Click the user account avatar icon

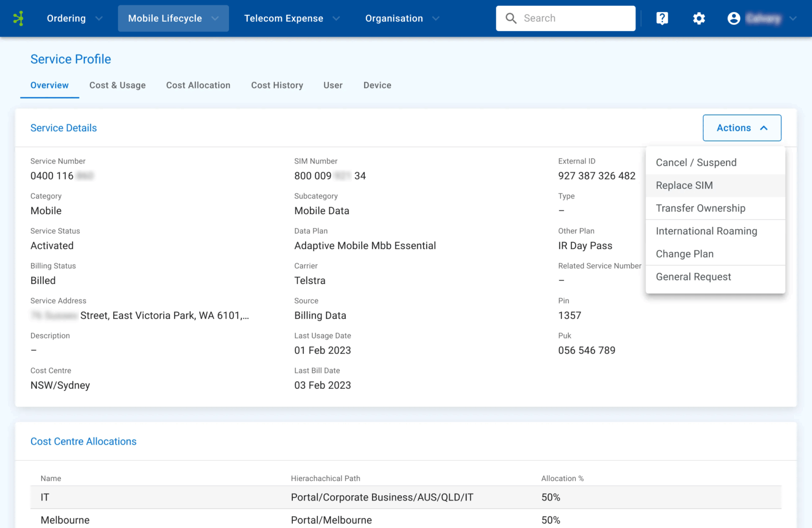click(734, 19)
